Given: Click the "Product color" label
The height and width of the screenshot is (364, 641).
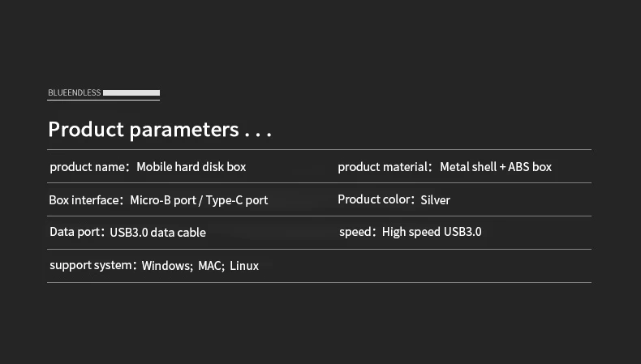Looking at the screenshot, I should point(376,199).
